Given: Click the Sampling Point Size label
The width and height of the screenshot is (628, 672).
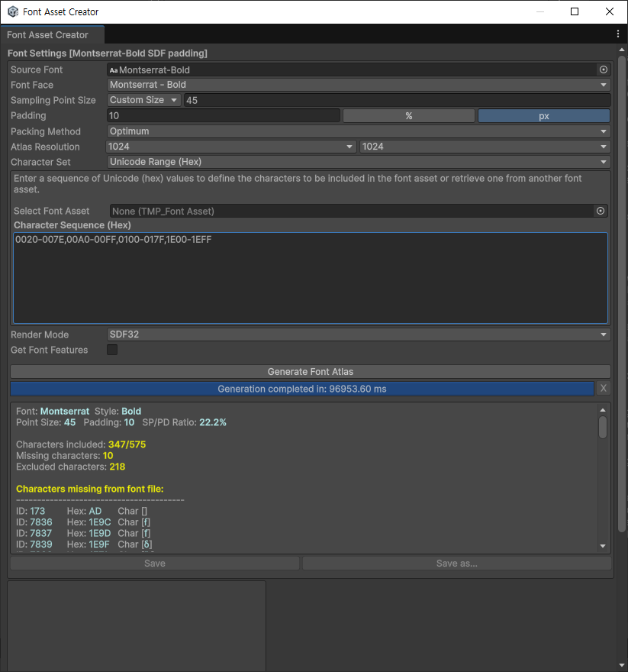Looking at the screenshot, I should pyautogui.click(x=53, y=100).
